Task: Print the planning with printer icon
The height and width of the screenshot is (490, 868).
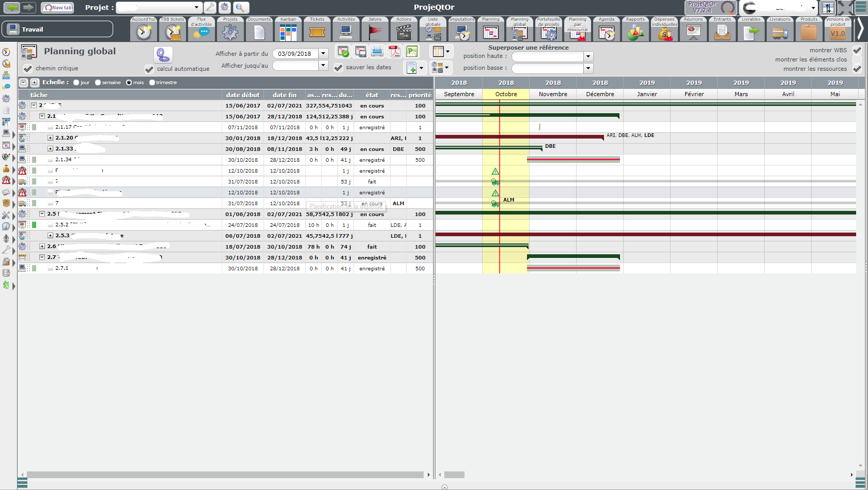Action: [x=377, y=52]
